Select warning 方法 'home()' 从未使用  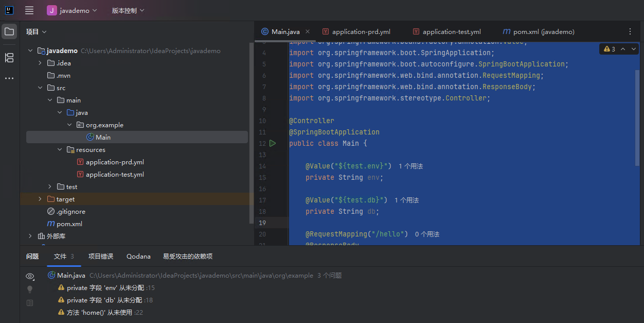[x=100, y=313]
